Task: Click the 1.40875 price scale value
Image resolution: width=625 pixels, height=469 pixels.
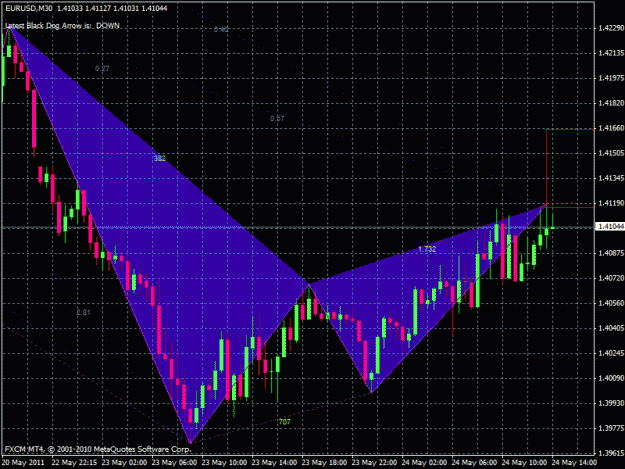Action: click(611, 253)
